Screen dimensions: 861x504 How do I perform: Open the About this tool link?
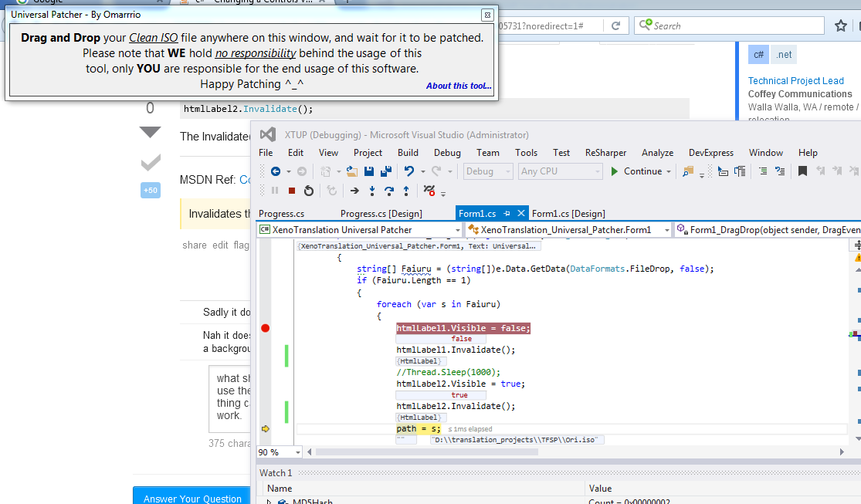[458, 86]
